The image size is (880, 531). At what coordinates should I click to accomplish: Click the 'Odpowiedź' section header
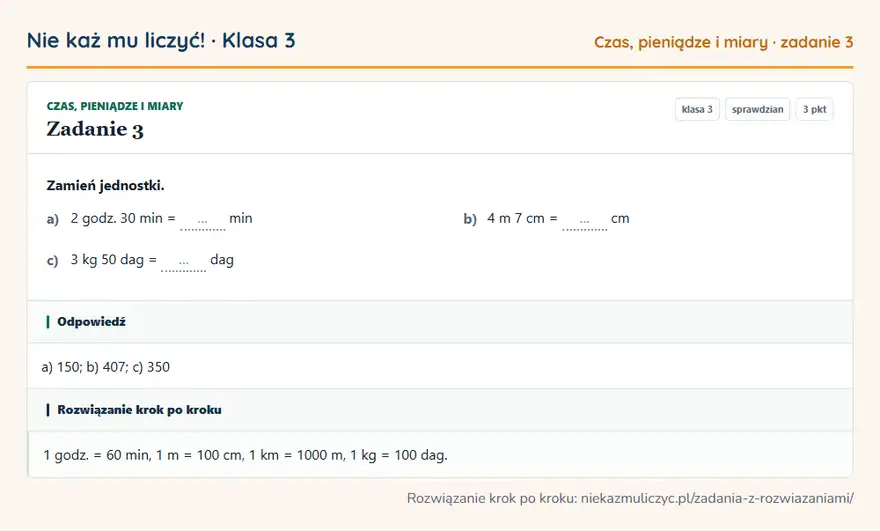440,322
